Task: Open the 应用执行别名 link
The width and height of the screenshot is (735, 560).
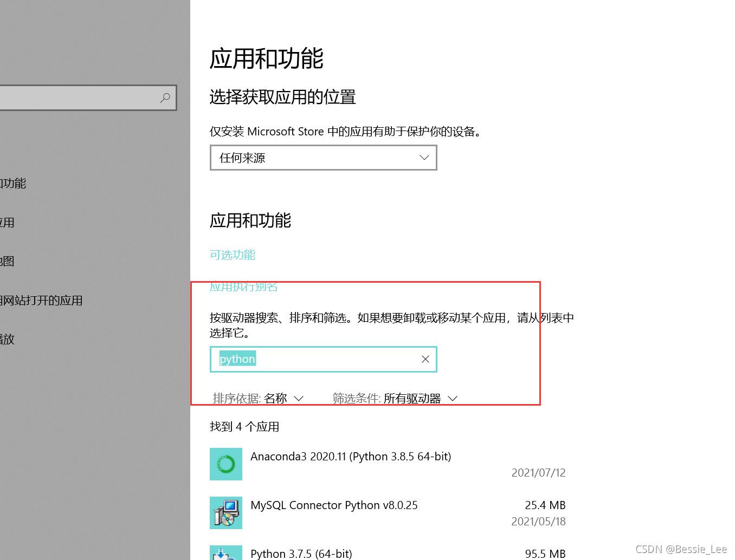Action: click(x=244, y=286)
